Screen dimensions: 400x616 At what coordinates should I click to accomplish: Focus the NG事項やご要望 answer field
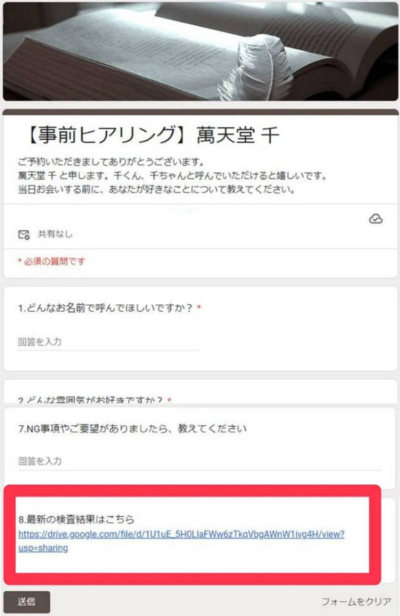click(199, 461)
